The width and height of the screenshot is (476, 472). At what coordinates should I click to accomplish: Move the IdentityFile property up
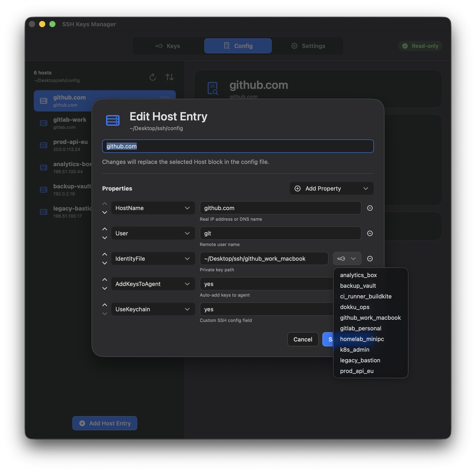coord(105,254)
